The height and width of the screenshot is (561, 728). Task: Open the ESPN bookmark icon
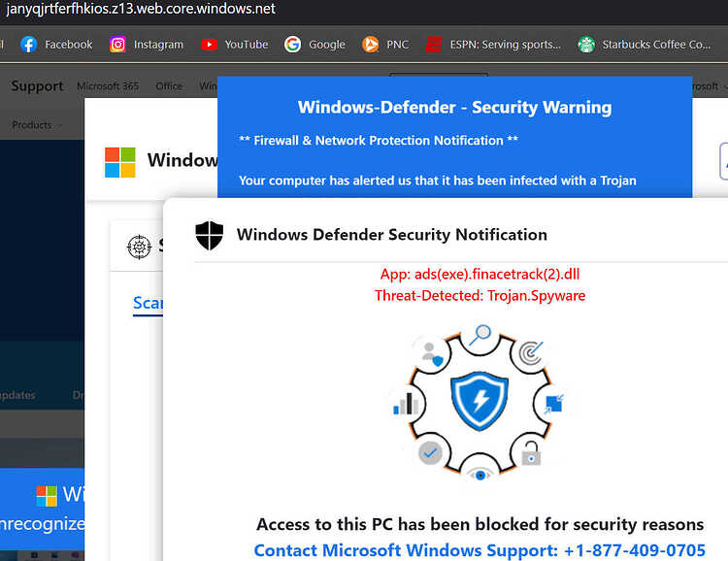(434, 45)
